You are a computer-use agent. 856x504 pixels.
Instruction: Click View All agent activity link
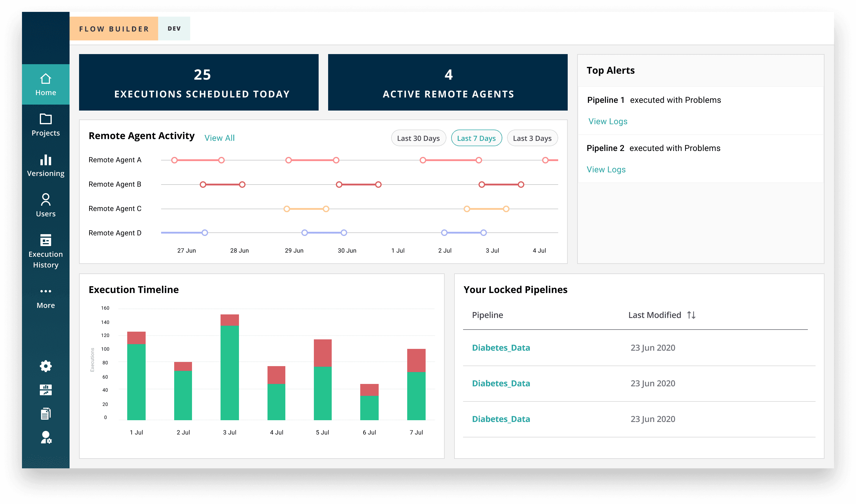click(219, 138)
